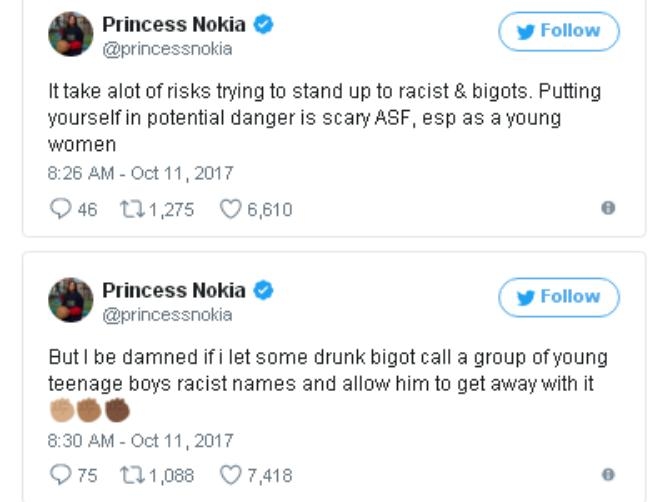
Task: Open the 8:26 AM - Oct 11, 2017 timestamp
Action: 140,173
